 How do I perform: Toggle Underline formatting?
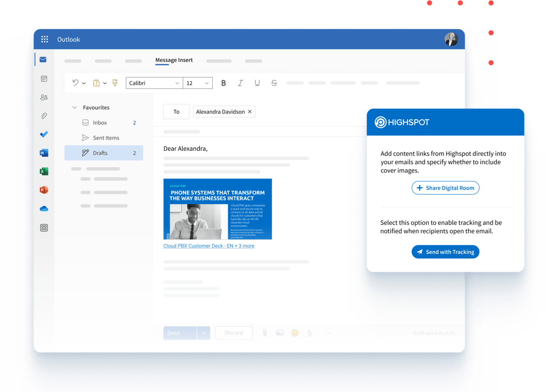click(257, 83)
